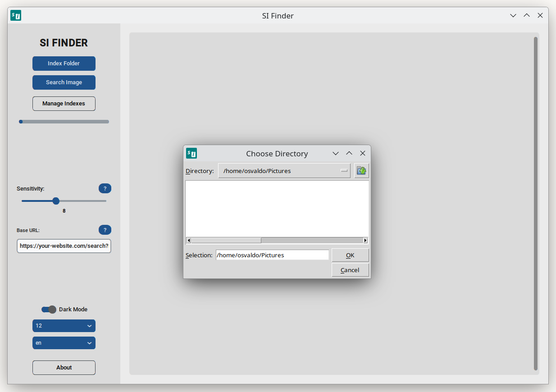Click the Directory field drop button
This screenshot has height=392, width=556.
click(343, 170)
